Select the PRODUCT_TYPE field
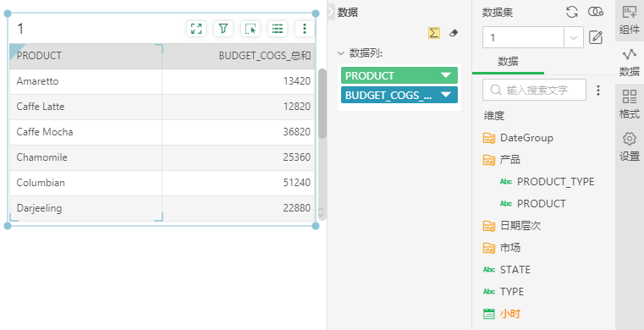644x330 pixels. tap(555, 181)
